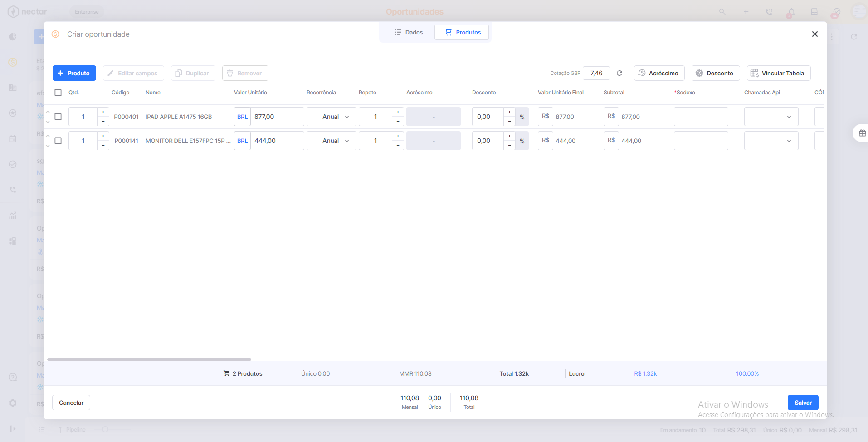Click Sodexo field in MONITOR DELL row

pos(701,141)
